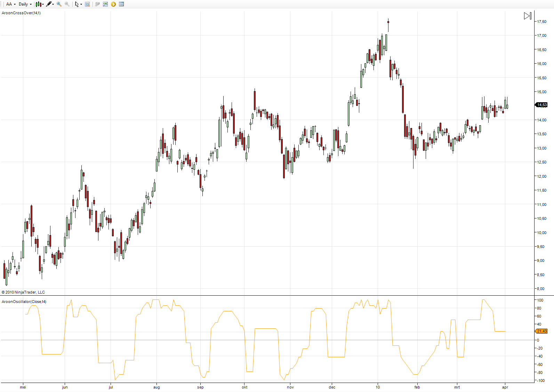
Task: Click the dec month label
Action: (332, 387)
